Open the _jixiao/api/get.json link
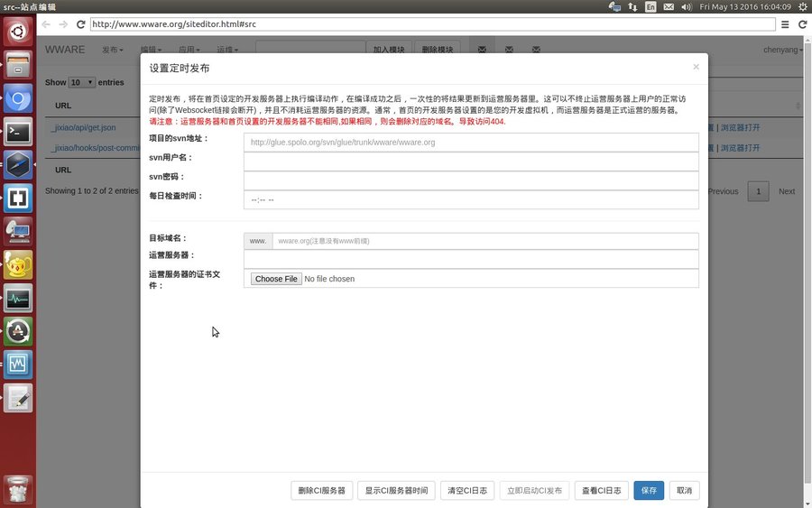The width and height of the screenshot is (812, 508). (x=83, y=127)
